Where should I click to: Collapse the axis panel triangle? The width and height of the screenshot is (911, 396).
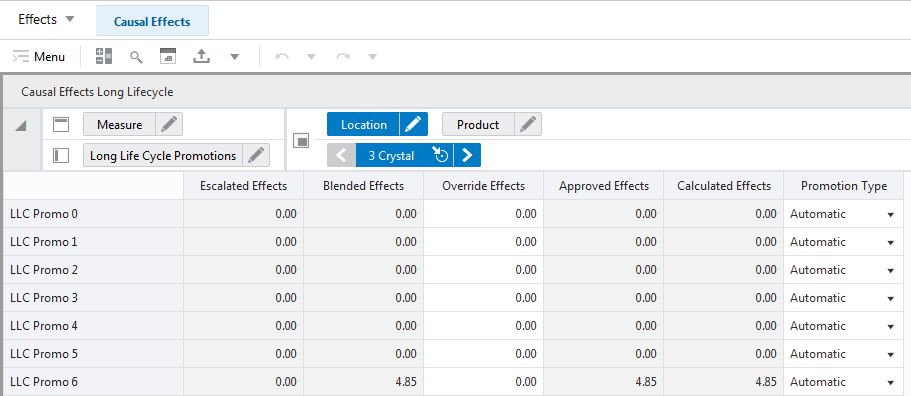pyautogui.click(x=21, y=125)
